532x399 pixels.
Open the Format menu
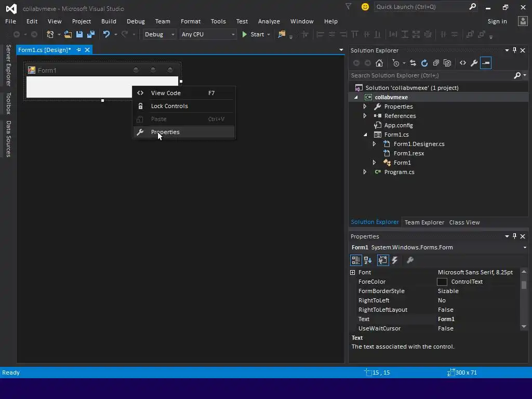tap(190, 21)
